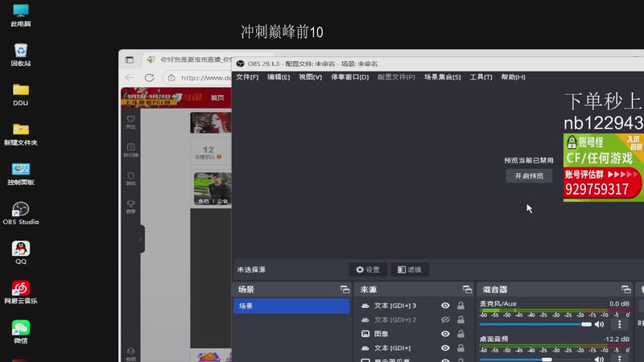Open the 场景集合(S) menu
The image size is (644, 362).
point(442,77)
